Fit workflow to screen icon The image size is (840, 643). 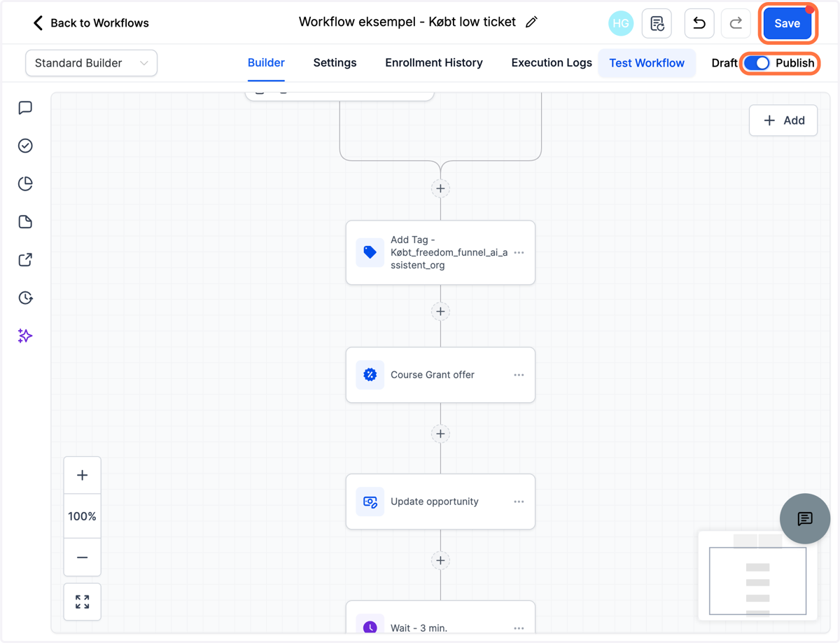coord(82,602)
